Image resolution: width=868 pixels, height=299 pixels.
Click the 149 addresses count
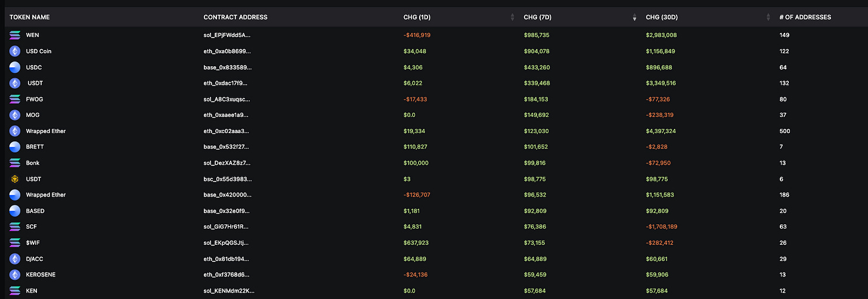tap(785, 35)
